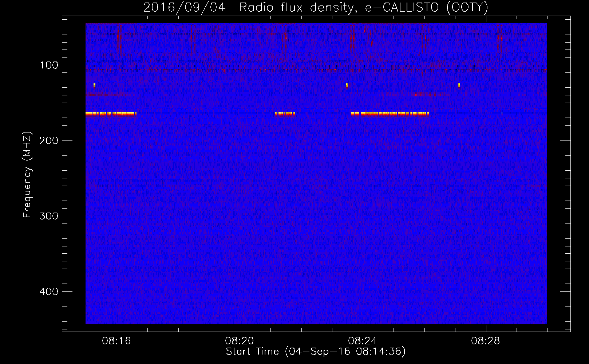Click the 08:24 time tick label
The image size is (589, 364).
363,341
